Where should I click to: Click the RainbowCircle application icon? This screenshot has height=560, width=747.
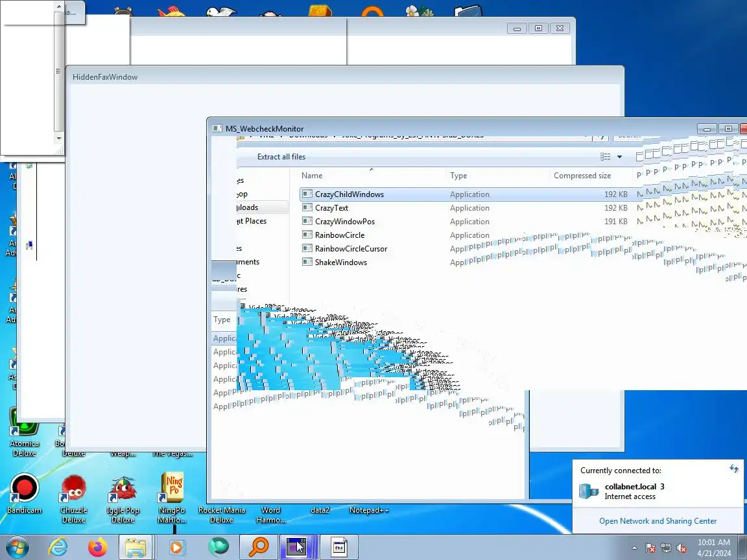click(x=307, y=235)
